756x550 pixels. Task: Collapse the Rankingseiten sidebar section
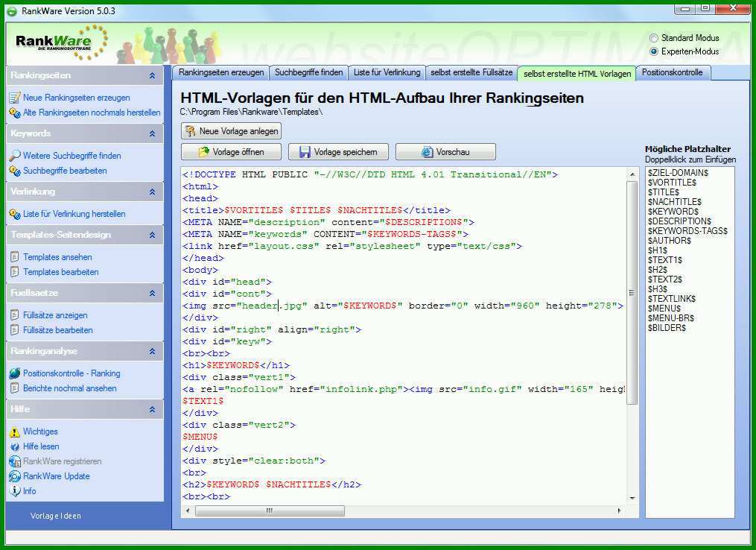[x=153, y=75]
